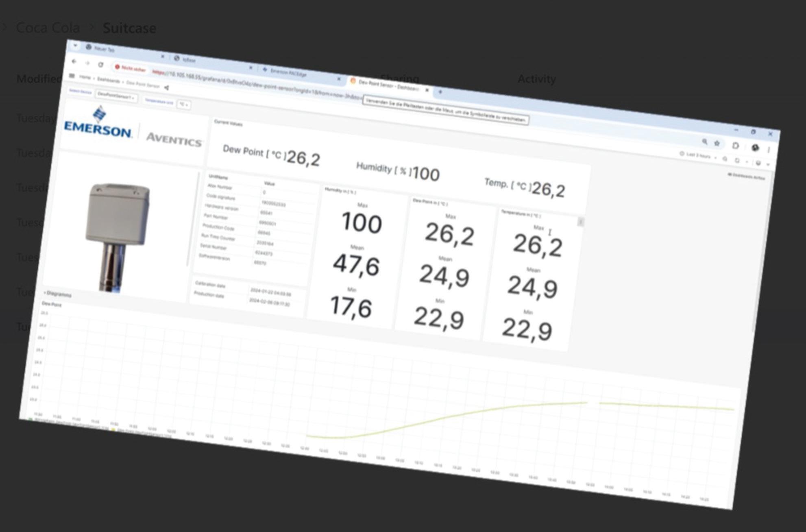Image resolution: width=806 pixels, height=532 pixels.
Task: Click the browser zoom magnifier icon
Action: (x=704, y=141)
